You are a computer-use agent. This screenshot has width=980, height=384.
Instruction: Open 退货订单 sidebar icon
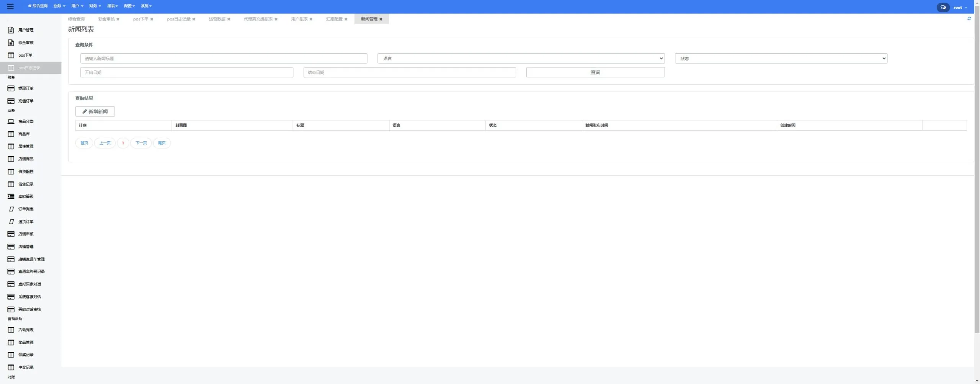click(x=11, y=222)
